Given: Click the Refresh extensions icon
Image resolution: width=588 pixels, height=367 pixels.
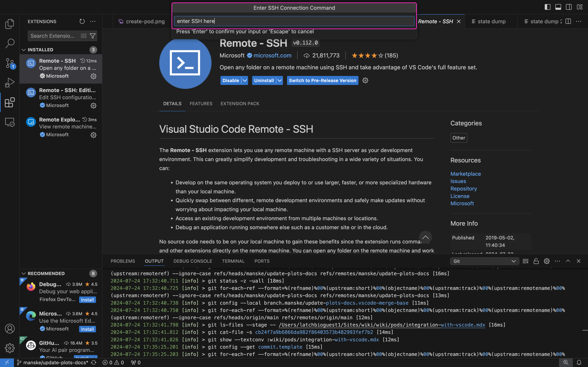Looking at the screenshot, I should [x=82, y=21].
